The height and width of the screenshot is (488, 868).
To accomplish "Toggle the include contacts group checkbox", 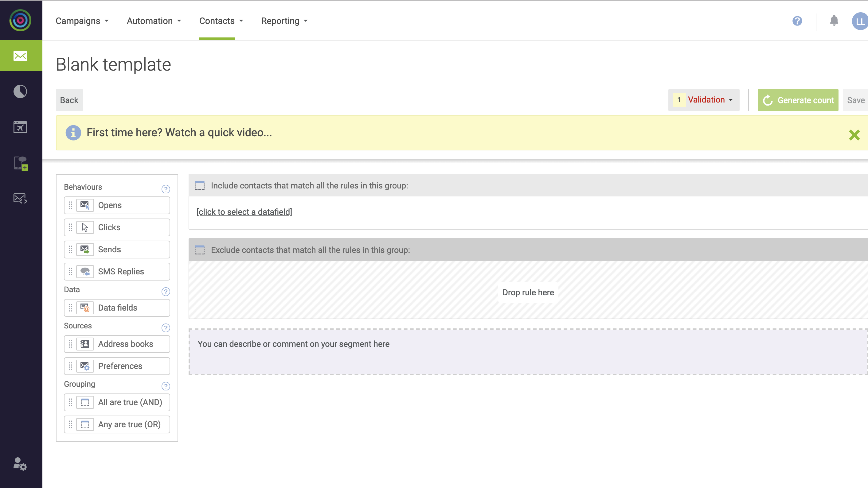I will pyautogui.click(x=200, y=185).
